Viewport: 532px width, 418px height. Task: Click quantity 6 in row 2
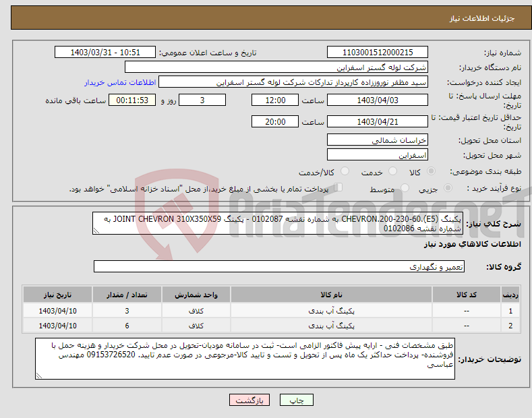click(127, 326)
